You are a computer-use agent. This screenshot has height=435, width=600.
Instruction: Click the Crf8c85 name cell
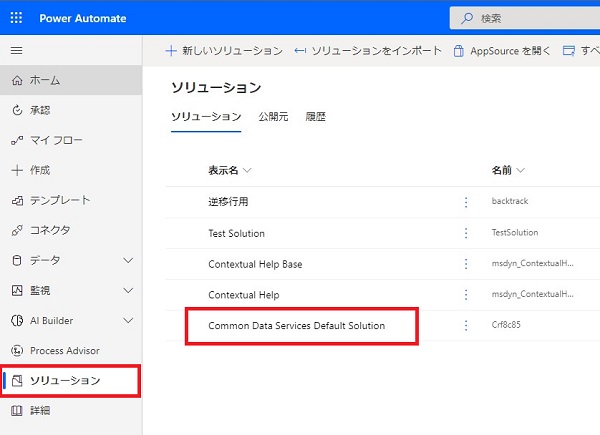(506, 324)
